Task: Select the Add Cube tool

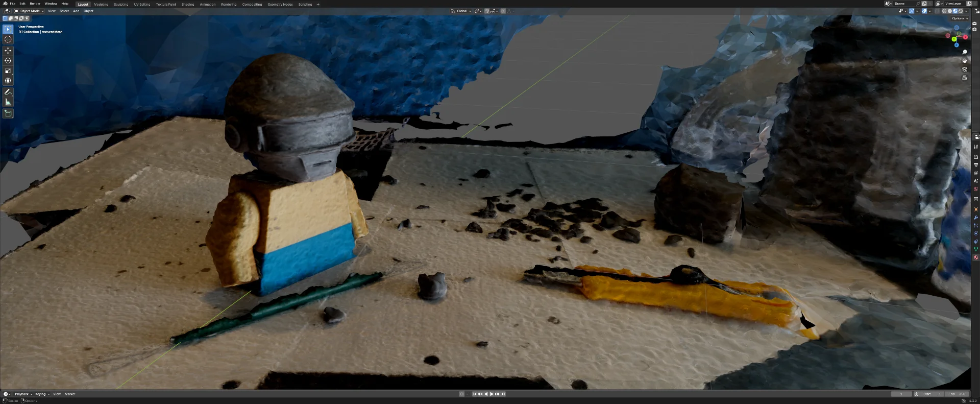Action: pos(8,113)
